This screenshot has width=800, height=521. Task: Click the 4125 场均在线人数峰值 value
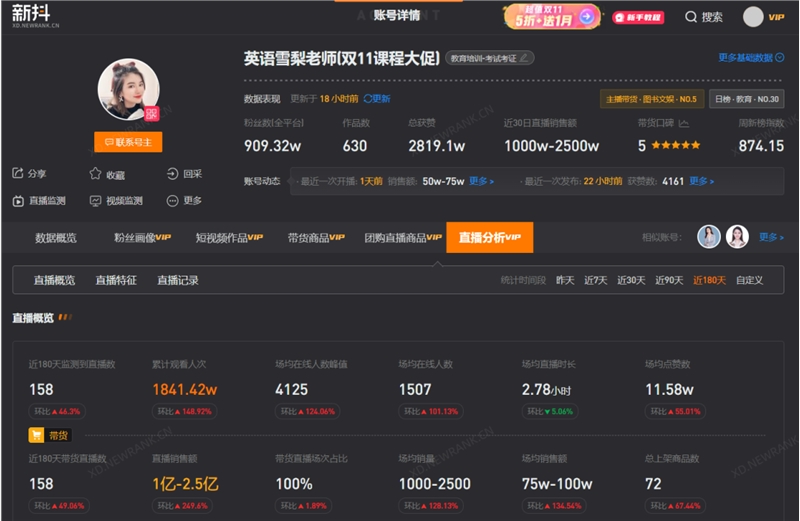tap(292, 390)
